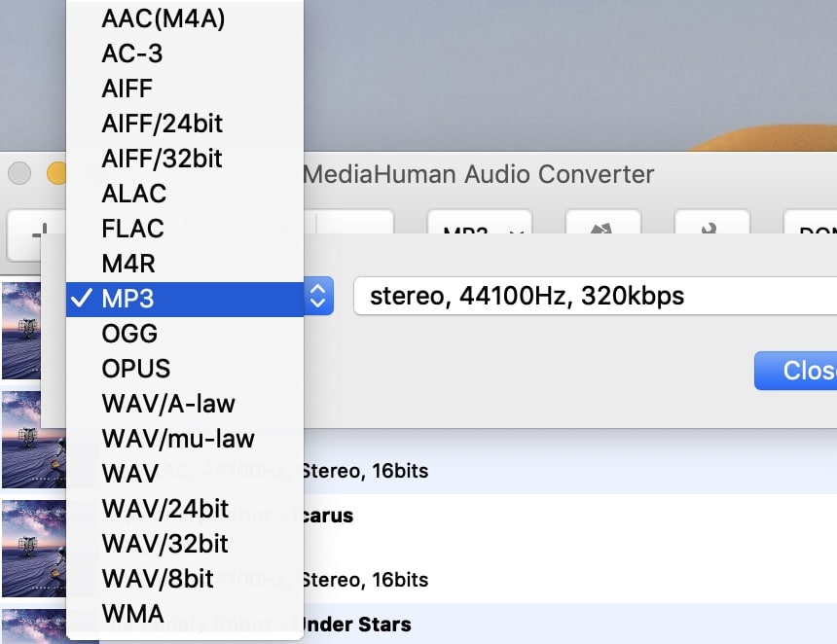
Task: Select OPUS in the format list
Action: point(185,369)
